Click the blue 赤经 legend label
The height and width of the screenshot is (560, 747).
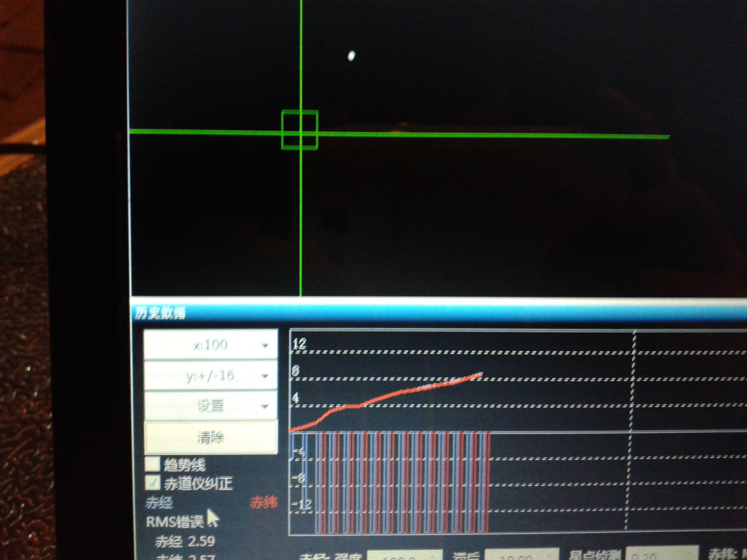[159, 503]
